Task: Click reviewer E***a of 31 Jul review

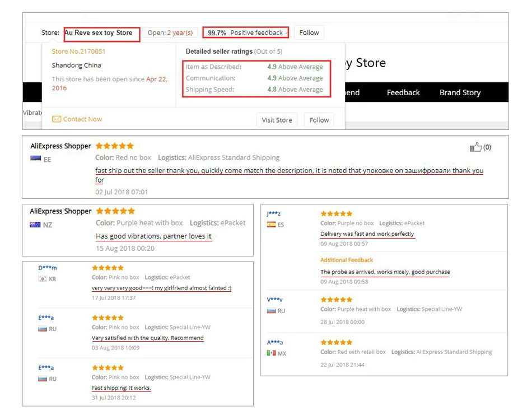Action: click(46, 367)
